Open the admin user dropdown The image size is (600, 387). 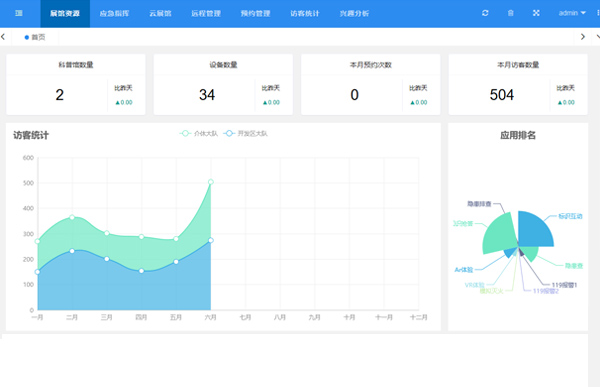pyautogui.click(x=572, y=13)
